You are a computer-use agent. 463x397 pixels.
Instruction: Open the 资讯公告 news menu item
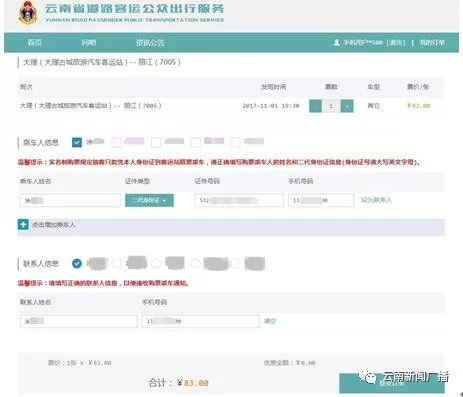pyautogui.click(x=150, y=43)
